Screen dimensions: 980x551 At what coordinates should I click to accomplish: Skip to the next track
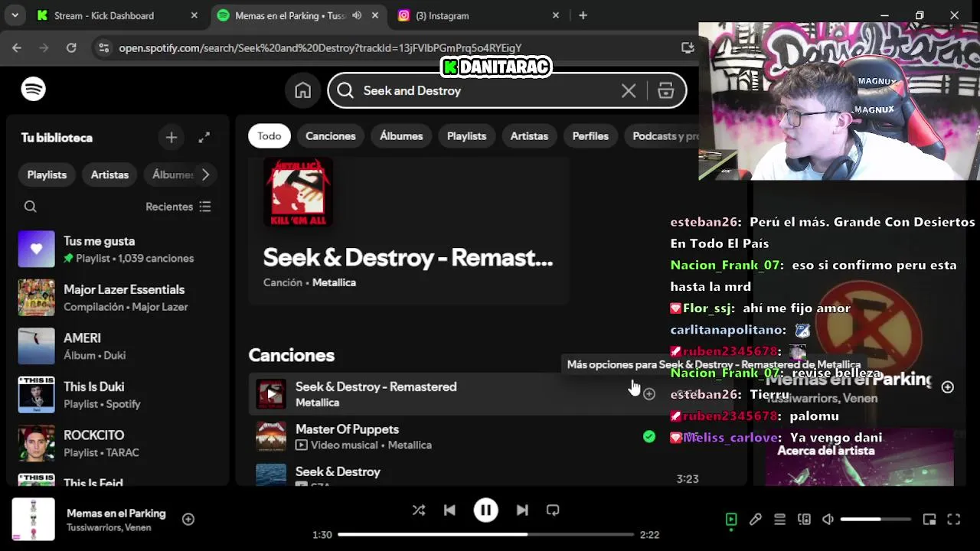point(522,510)
